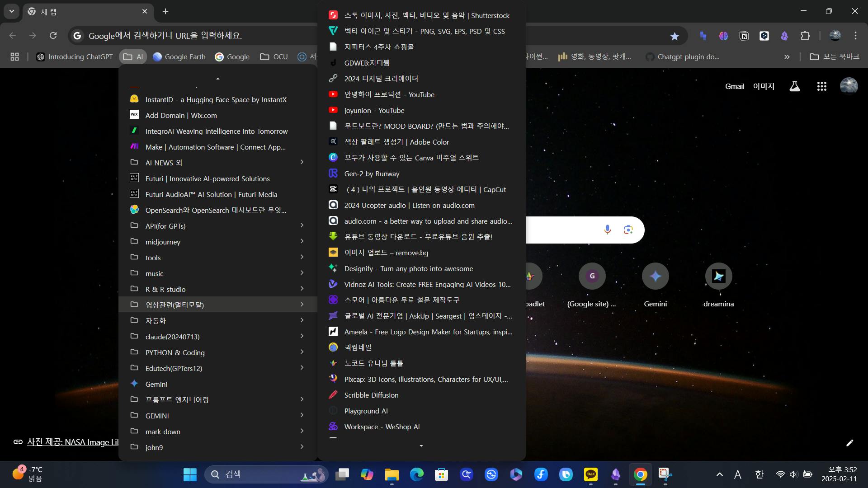Viewport: 868px width, 488px height.
Task: Select the Scribble Diffusion bookmark
Action: coord(421,395)
